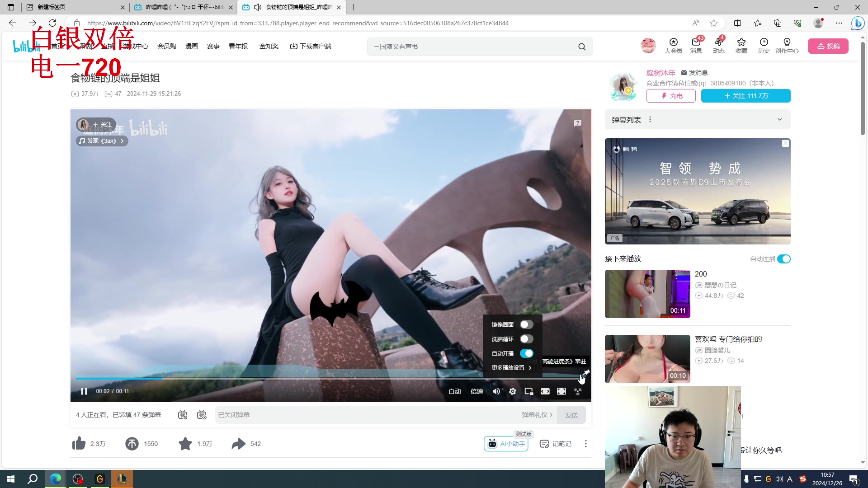The width and height of the screenshot is (868, 488).
Task: Enter web fullscreen mode icon
Action: [x=561, y=391]
